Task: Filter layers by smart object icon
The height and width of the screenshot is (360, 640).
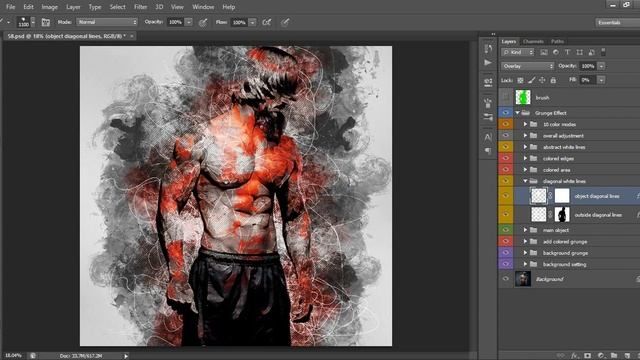Action: coord(591,52)
